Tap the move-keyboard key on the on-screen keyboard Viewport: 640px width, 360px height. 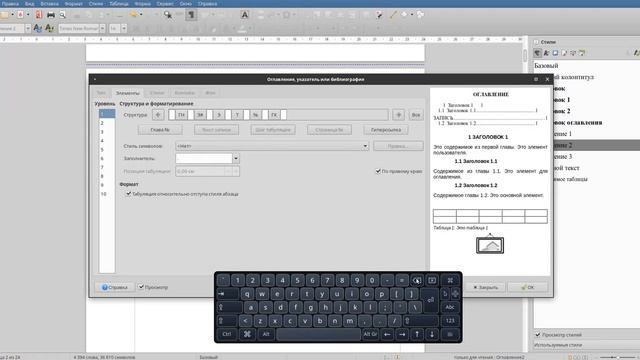455,294
